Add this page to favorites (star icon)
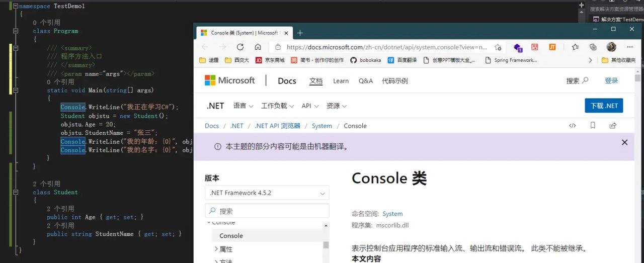 [498, 47]
